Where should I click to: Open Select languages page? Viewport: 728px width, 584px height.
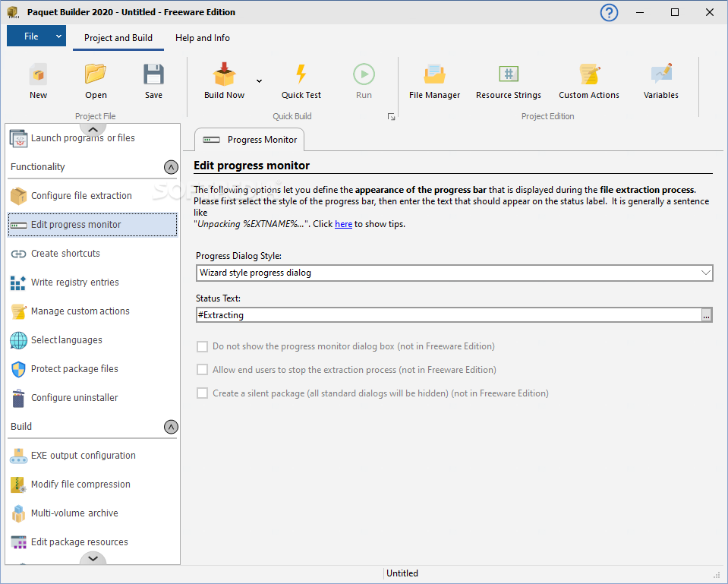pos(92,339)
